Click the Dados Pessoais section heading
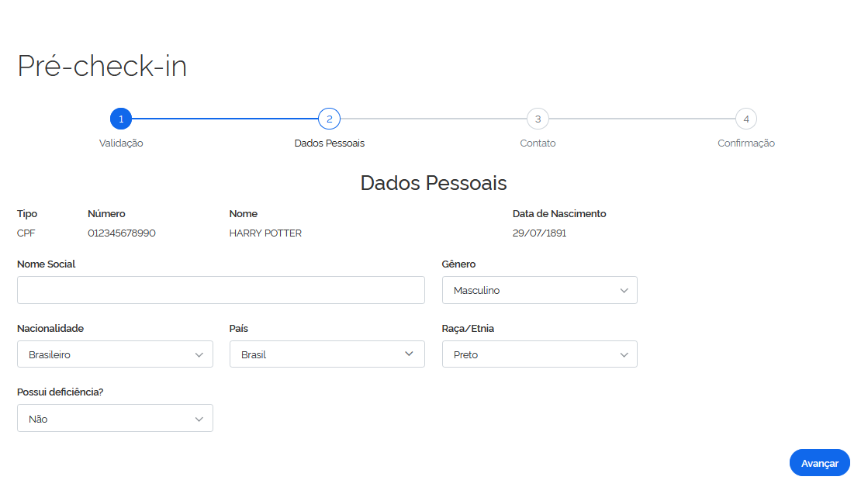Viewport: 868px width, 487px height. pos(434,183)
